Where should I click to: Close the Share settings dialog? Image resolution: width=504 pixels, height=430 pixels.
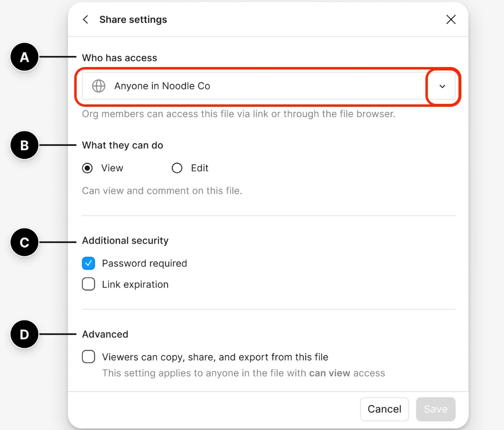[451, 20]
